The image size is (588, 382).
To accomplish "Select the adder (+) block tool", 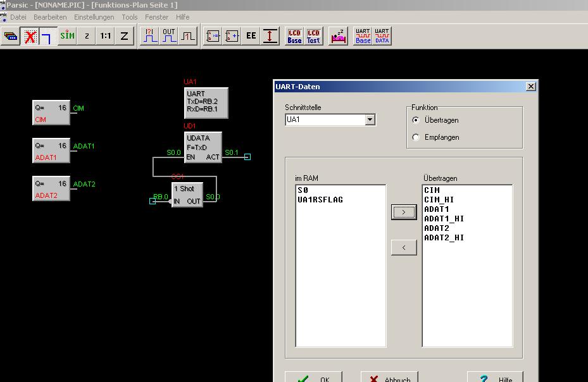I will tap(232, 36).
